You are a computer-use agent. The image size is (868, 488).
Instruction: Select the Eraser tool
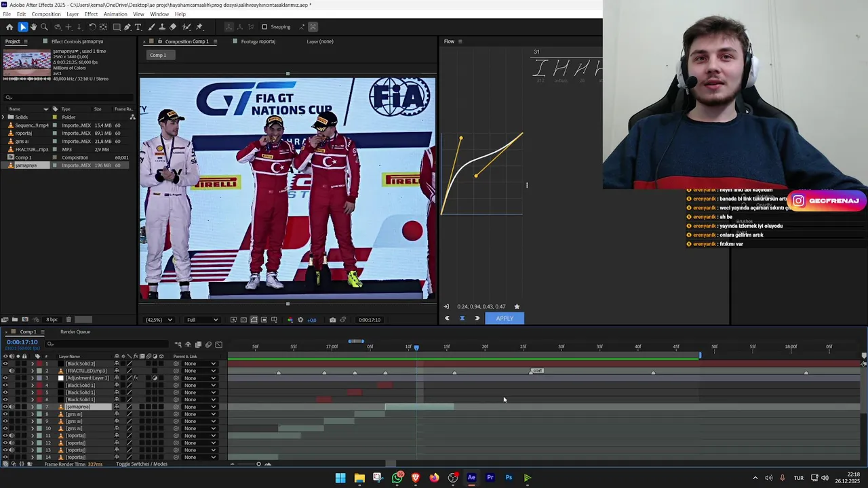173,27
